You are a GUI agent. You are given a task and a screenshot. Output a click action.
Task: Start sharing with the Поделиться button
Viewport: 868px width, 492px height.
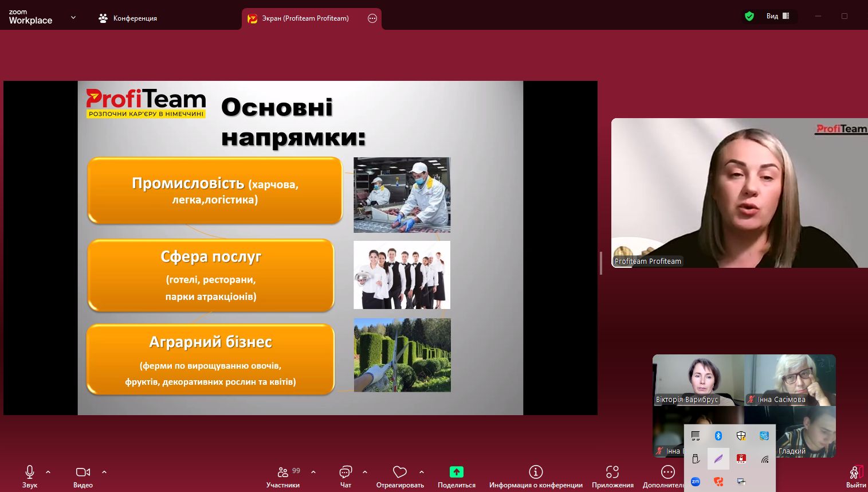pos(457,477)
